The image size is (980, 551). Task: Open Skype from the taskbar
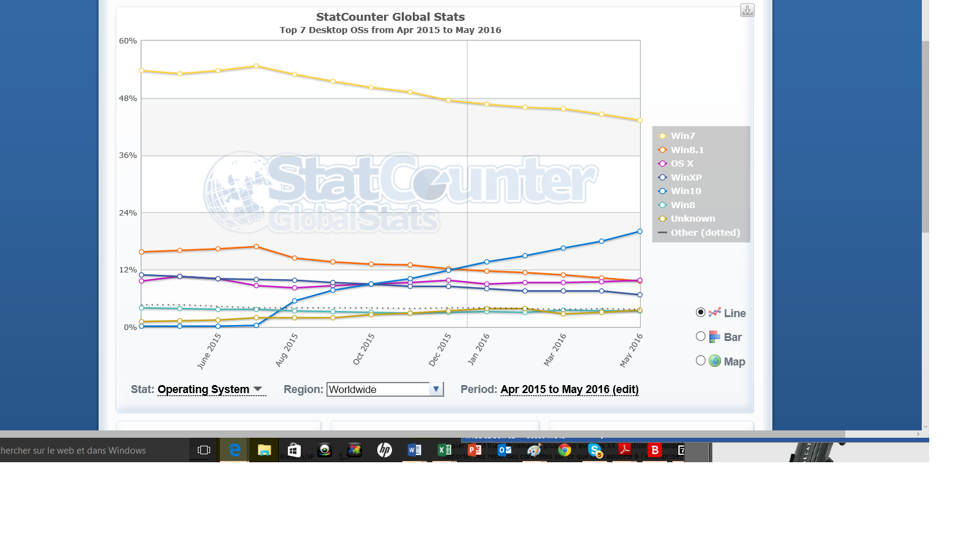(x=595, y=450)
